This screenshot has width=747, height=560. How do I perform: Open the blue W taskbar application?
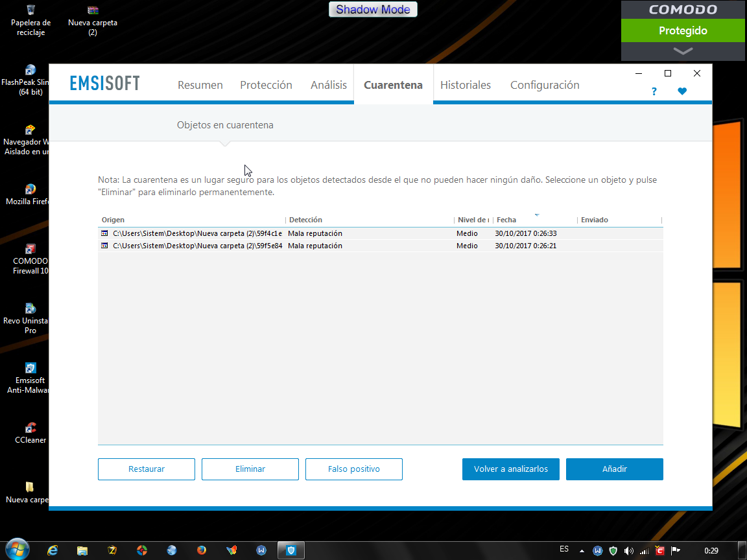tap(261, 550)
